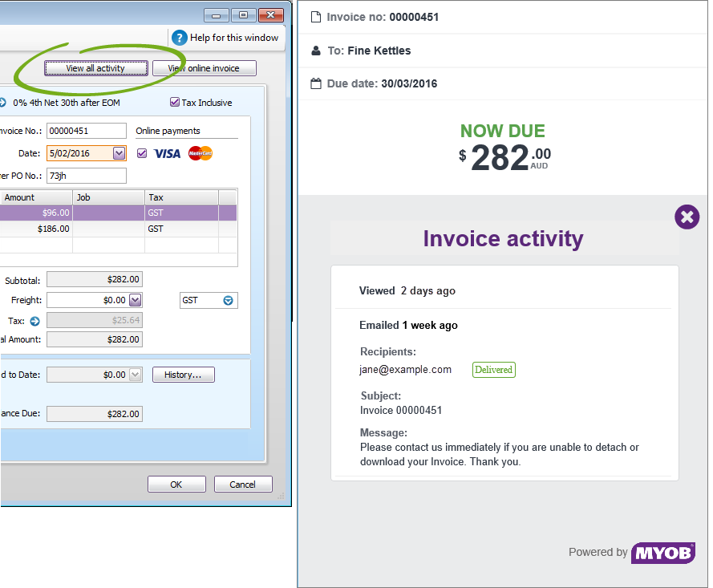Click the Customer PO No. field
Image resolution: width=713 pixels, height=588 pixels.
86,176
